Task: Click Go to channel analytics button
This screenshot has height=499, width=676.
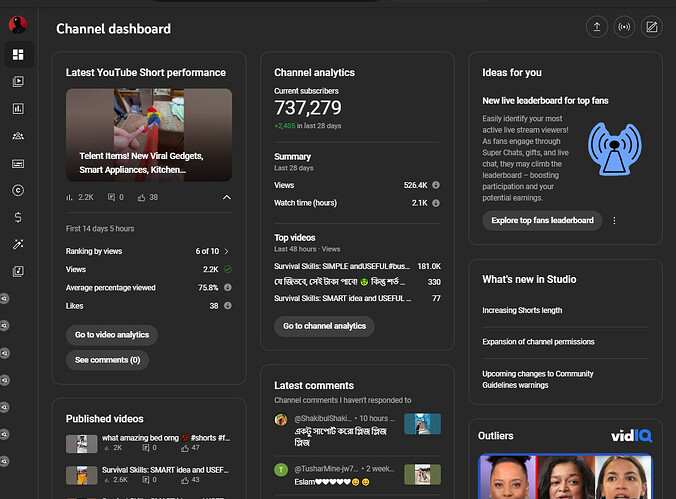Action: [x=324, y=326]
